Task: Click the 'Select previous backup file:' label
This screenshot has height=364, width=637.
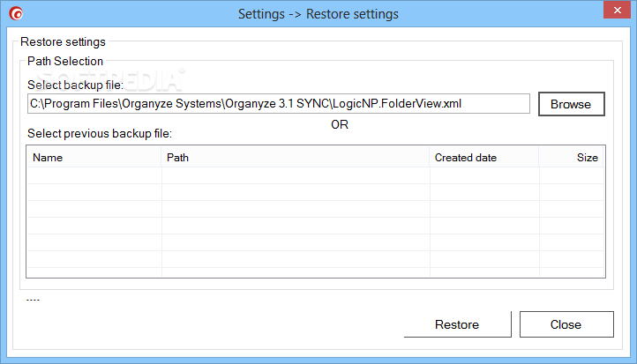Action: point(100,133)
